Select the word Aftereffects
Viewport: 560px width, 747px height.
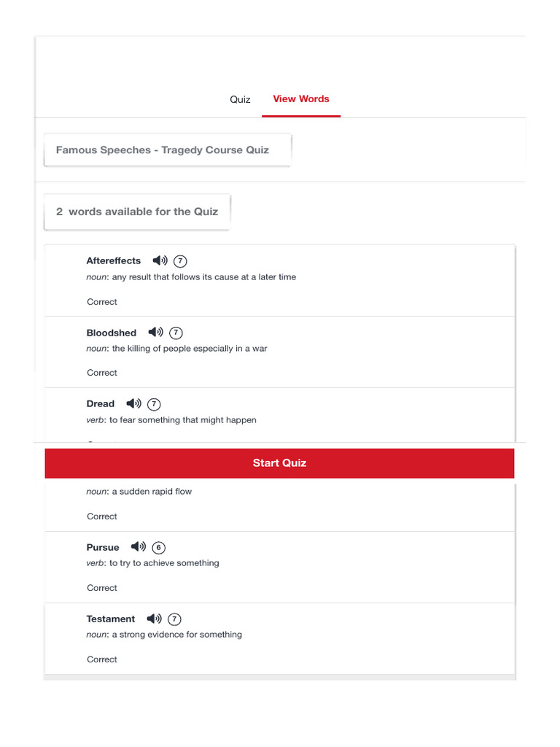click(114, 260)
